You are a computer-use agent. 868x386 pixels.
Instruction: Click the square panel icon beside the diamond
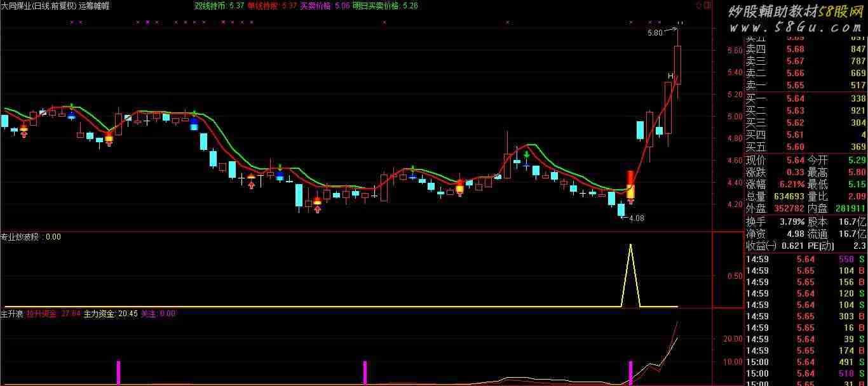[709, 5]
